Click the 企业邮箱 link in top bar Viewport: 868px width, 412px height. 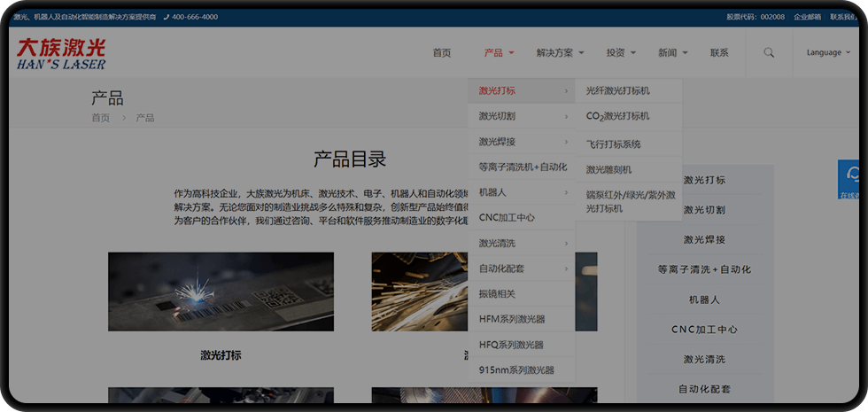pyautogui.click(x=806, y=17)
